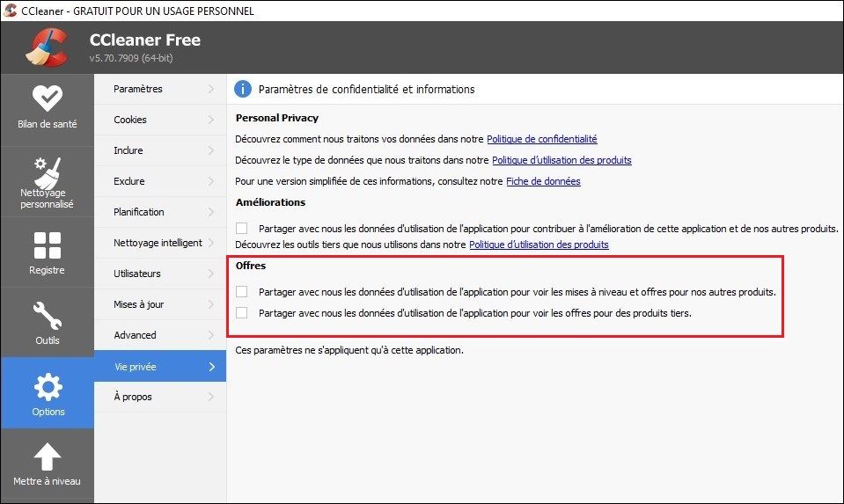Expand Paramètres chevron arrow
844x504 pixels.
211,89
